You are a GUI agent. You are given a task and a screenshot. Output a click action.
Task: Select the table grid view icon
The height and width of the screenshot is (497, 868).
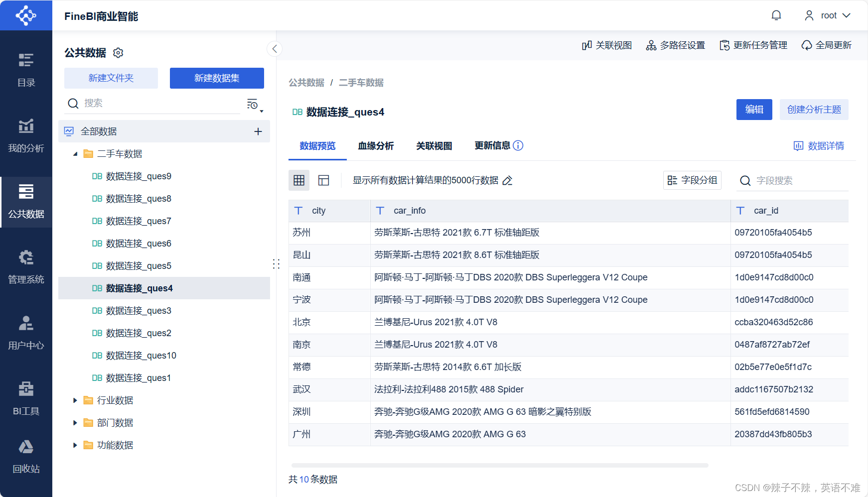[299, 180]
